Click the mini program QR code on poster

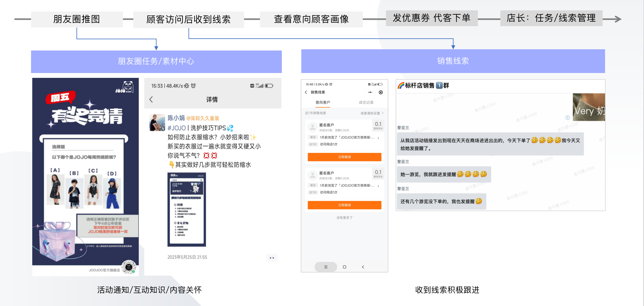tap(129, 267)
